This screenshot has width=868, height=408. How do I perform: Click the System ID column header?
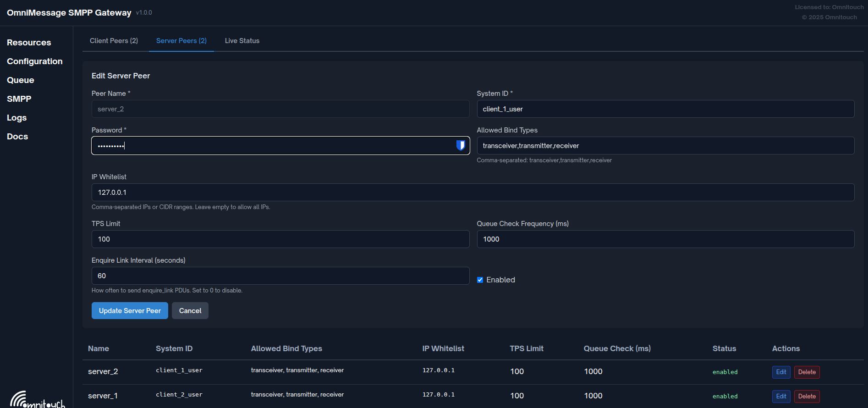coord(174,349)
